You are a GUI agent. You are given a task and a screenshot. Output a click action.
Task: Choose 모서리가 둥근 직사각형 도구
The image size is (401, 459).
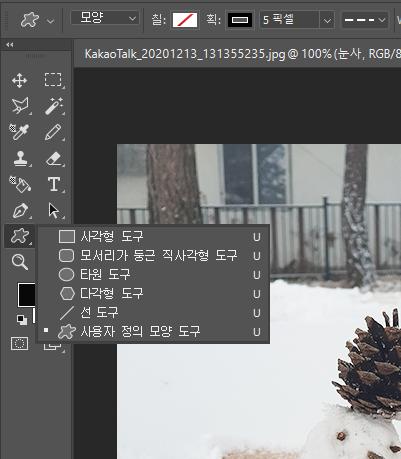[154, 256]
